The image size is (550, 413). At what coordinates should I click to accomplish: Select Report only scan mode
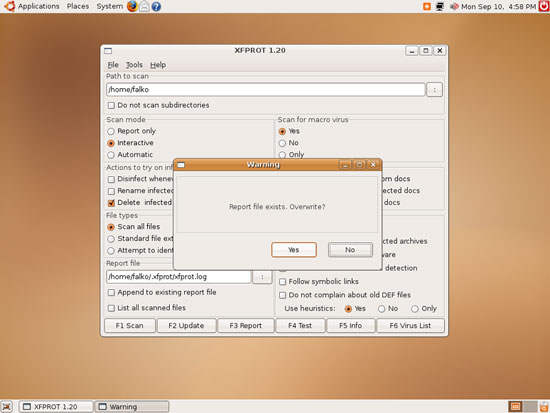point(111,131)
